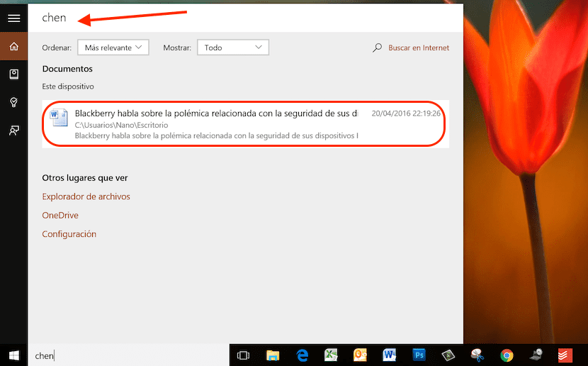Open Todoist from the taskbar
Image resolution: width=588 pixels, height=366 pixels.
point(565,355)
